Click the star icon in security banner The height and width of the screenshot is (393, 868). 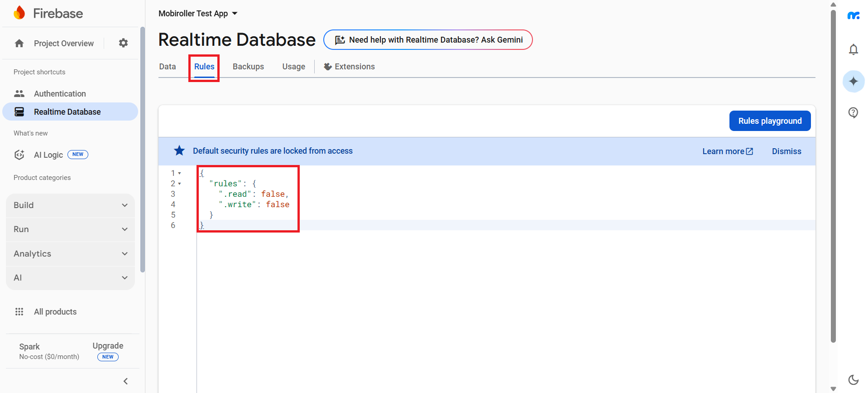pos(179,150)
